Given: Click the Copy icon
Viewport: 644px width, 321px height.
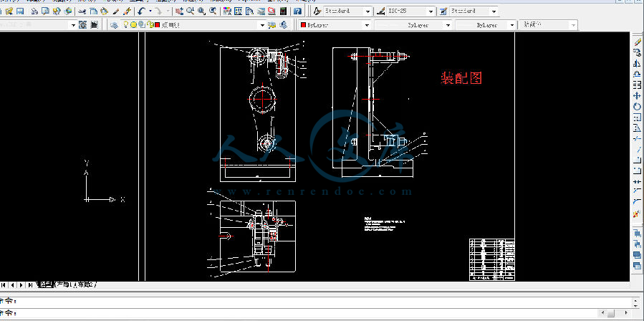Looking at the screenshot, I should point(93,11).
